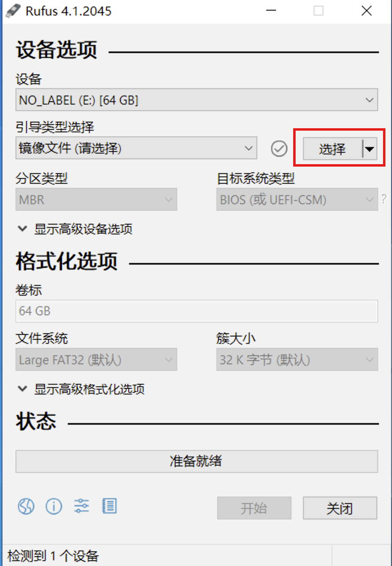Click the 选择 button
The height and width of the screenshot is (566, 392).
pyautogui.click(x=332, y=149)
